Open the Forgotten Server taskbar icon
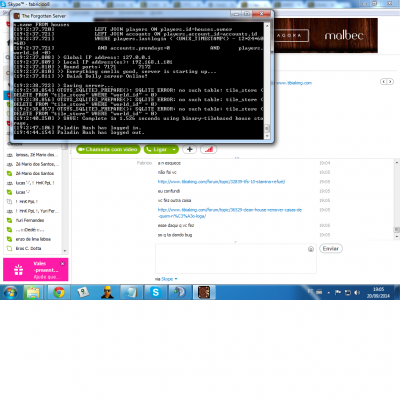This screenshot has height=400, width=400. 204,292
